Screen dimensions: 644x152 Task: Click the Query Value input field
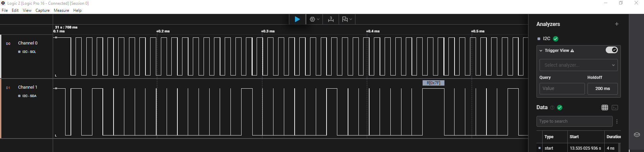pyautogui.click(x=562, y=88)
